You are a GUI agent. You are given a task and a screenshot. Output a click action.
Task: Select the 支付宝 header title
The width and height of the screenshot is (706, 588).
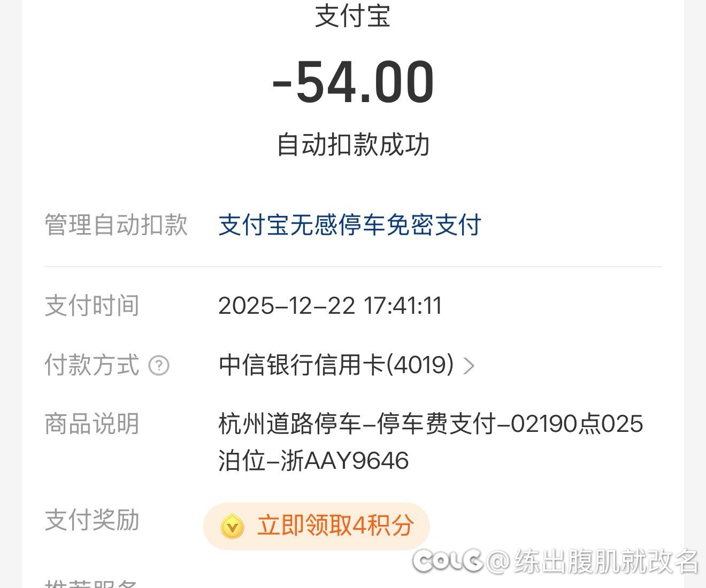[352, 16]
